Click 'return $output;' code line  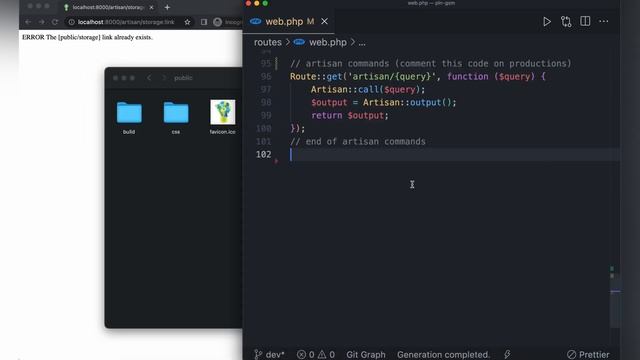pos(350,116)
